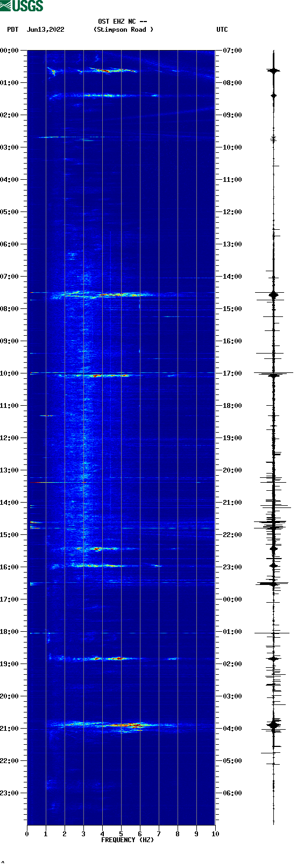Click the 07:35 PDT spectrogram event band
The image size is (297, 868).
[102, 294]
